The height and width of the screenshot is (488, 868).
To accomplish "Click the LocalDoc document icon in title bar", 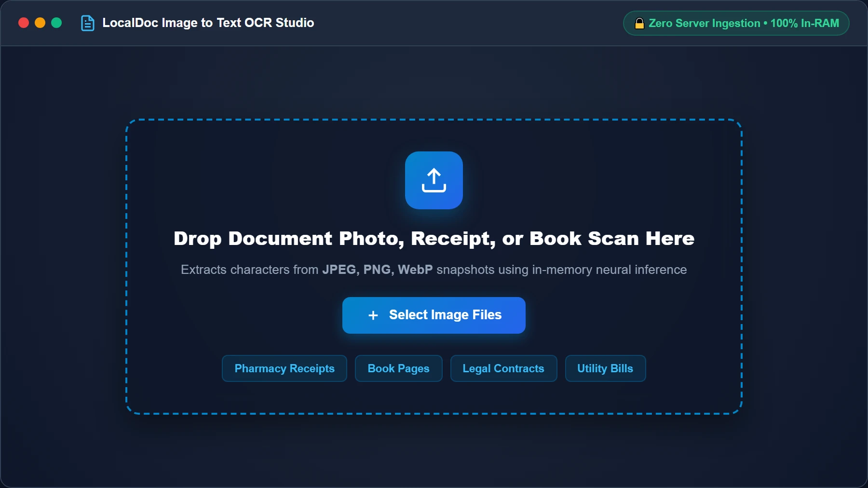I will click(x=88, y=23).
